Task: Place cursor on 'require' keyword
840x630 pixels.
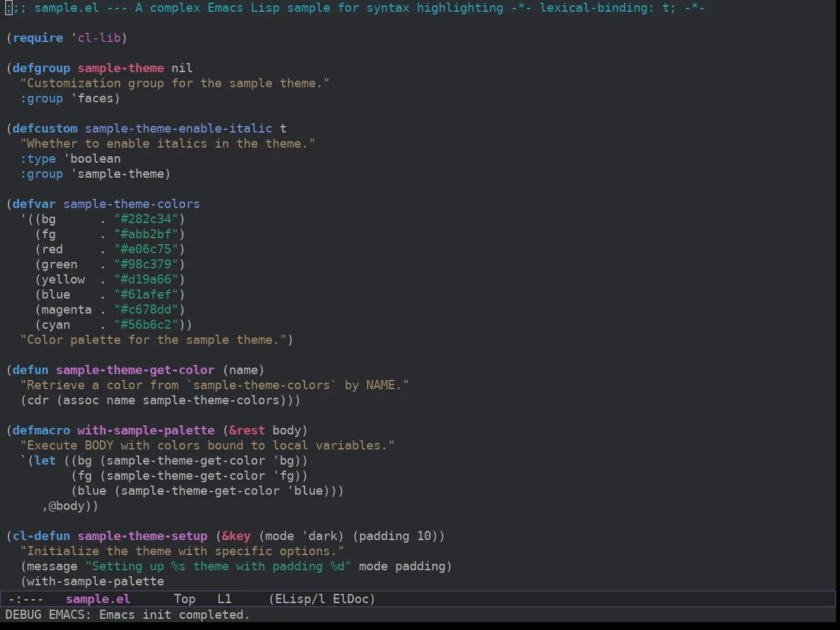Action: click(38, 38)
